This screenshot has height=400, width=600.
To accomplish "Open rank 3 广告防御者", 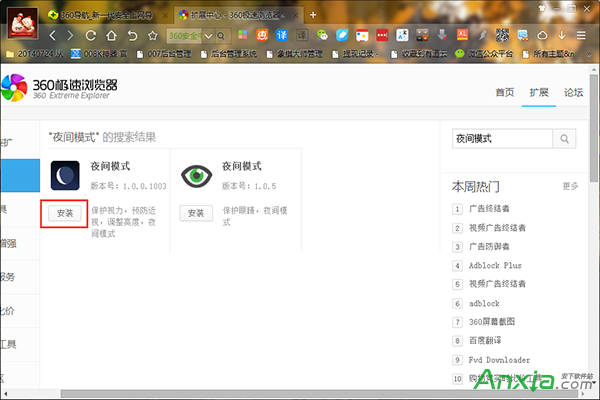I will pos(489,247).
